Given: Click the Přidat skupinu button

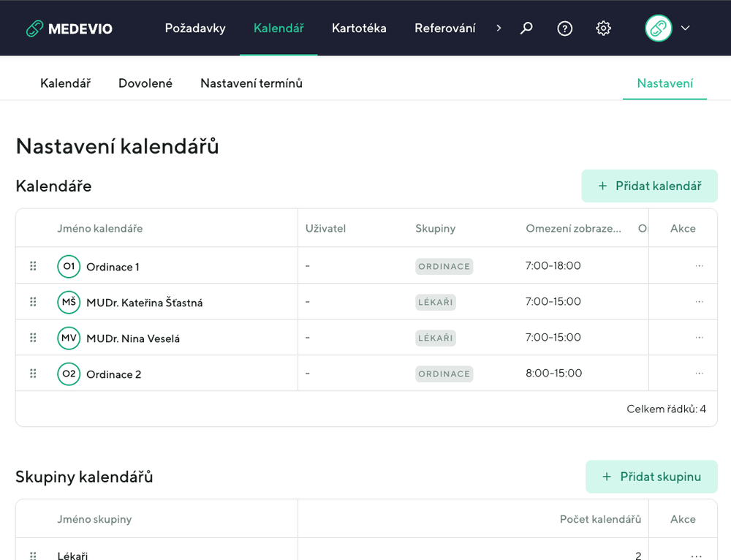Looking at the screenshot, I should tap(651, 477).
